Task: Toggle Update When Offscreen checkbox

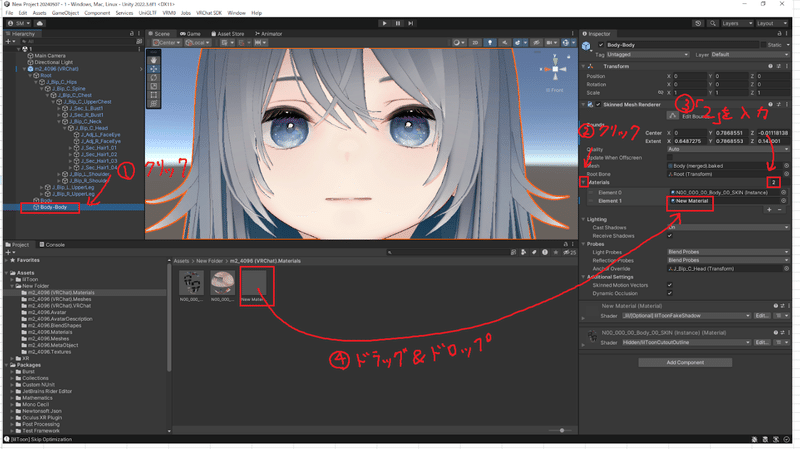Action: (670, 158)
